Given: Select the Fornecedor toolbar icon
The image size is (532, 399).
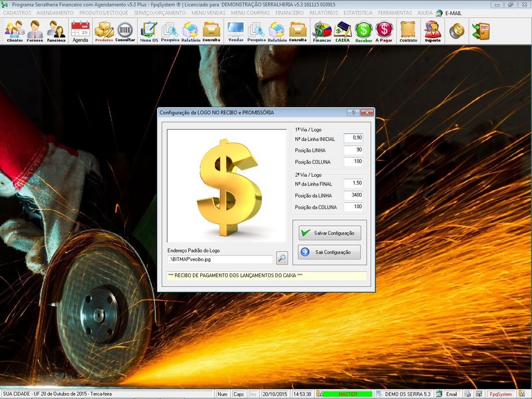Looking at the screenshot, I should 37,31.
